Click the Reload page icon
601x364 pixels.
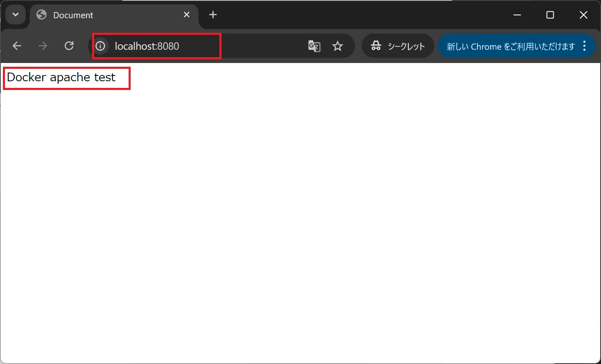tap(69, 46)
